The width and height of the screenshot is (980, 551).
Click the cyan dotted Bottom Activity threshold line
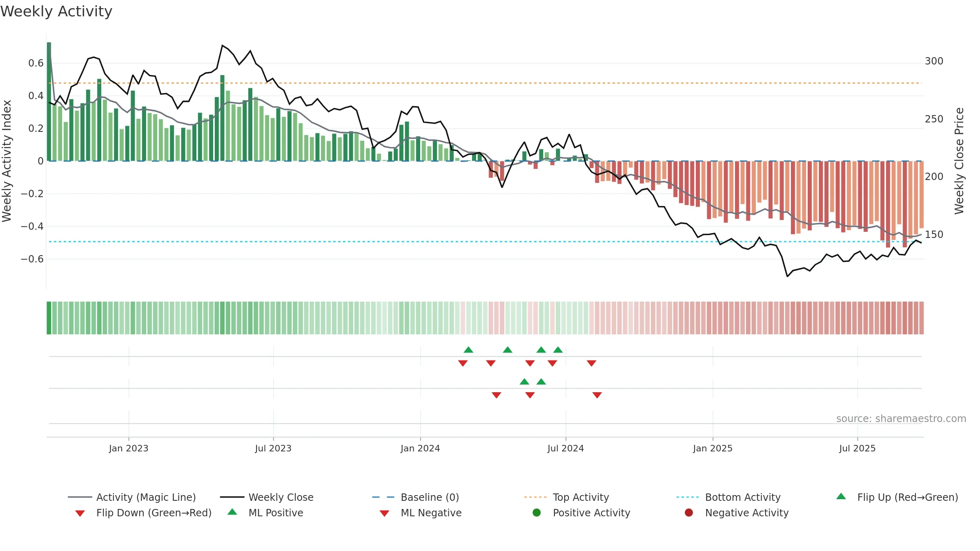click(485, 242)
